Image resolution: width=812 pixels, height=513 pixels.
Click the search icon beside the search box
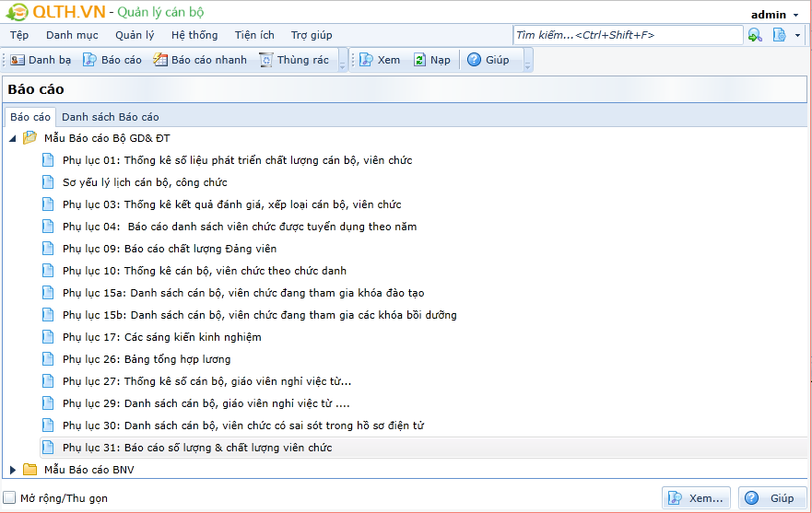[755, 35]
